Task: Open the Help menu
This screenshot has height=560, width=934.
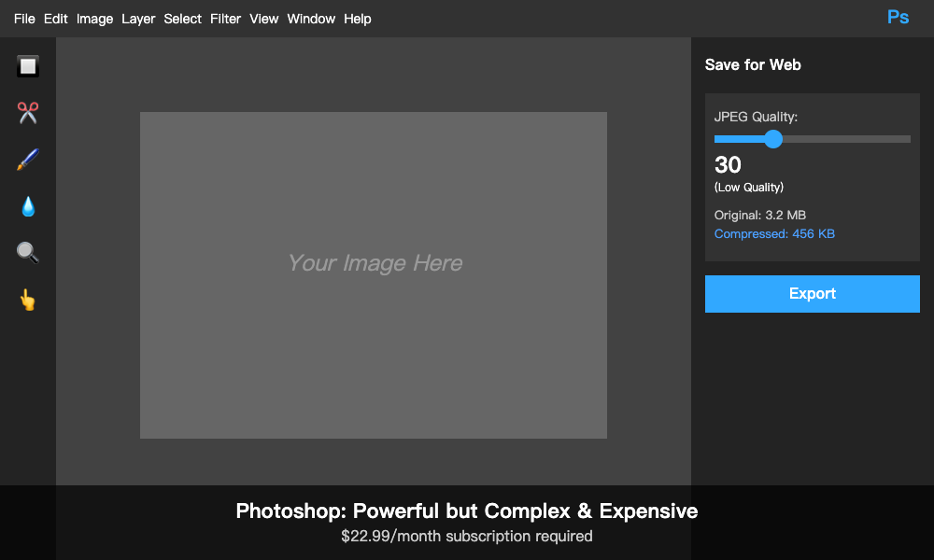Action: click(x=358, y=19)
